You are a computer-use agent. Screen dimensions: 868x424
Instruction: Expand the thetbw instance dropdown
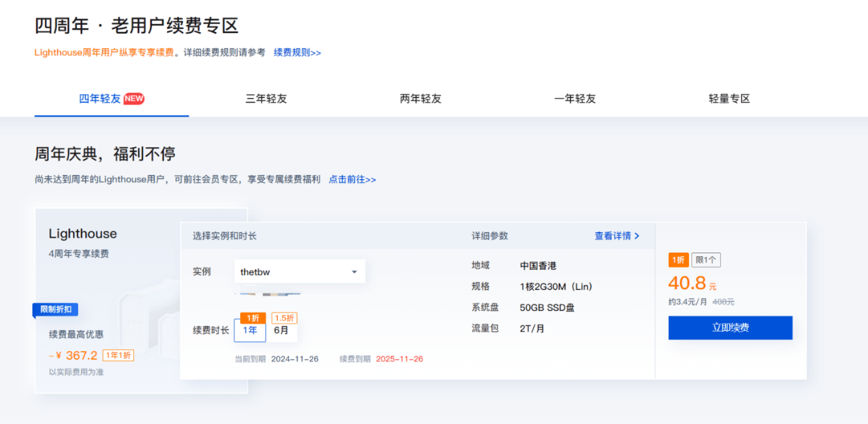point(299,271)
